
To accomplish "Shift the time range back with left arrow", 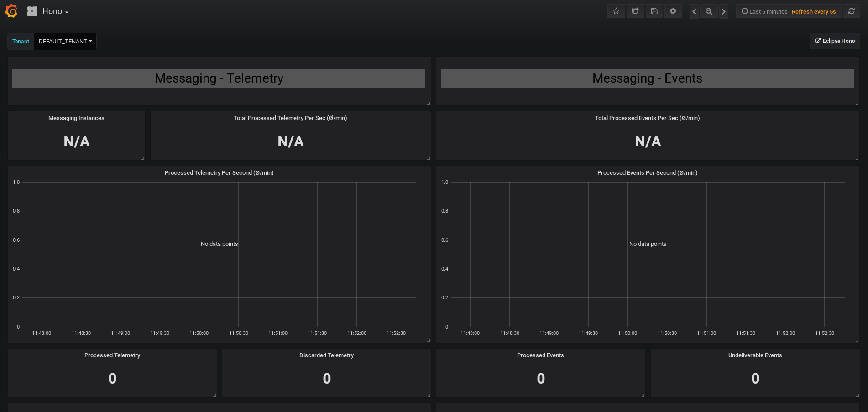I will (x=694, y=11).
